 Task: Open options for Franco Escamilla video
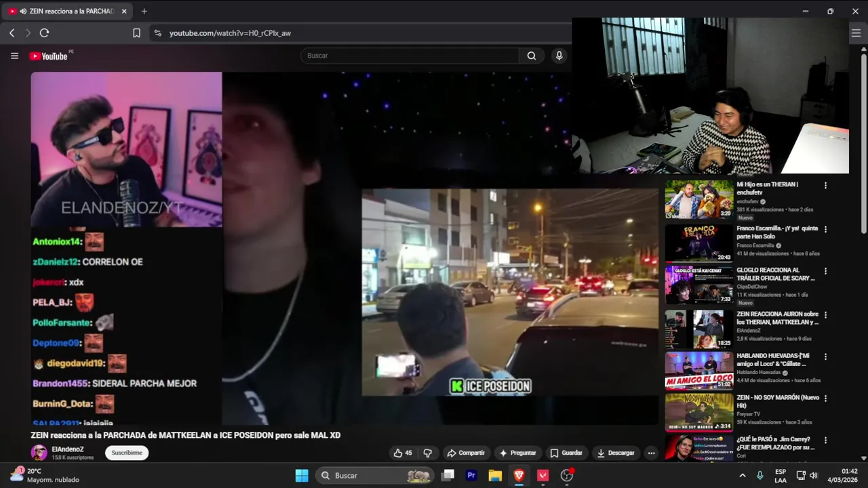pyautogui.click(x=825, y=229)
